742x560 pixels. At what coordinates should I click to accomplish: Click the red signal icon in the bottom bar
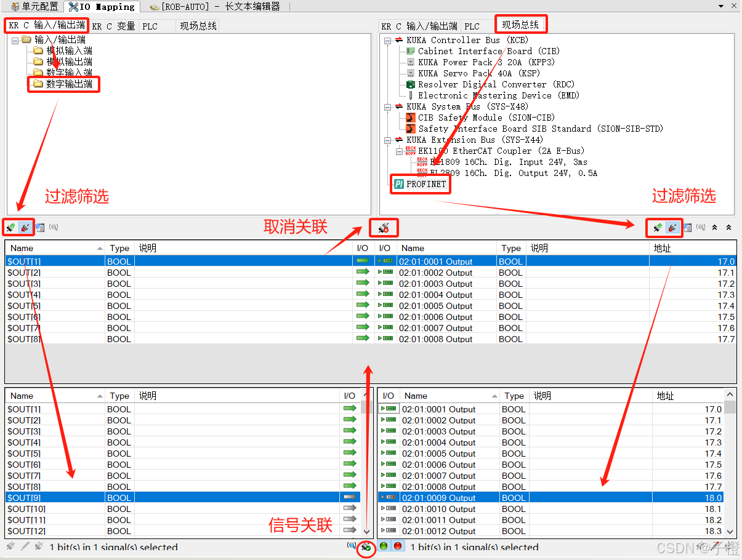[398, 546]
